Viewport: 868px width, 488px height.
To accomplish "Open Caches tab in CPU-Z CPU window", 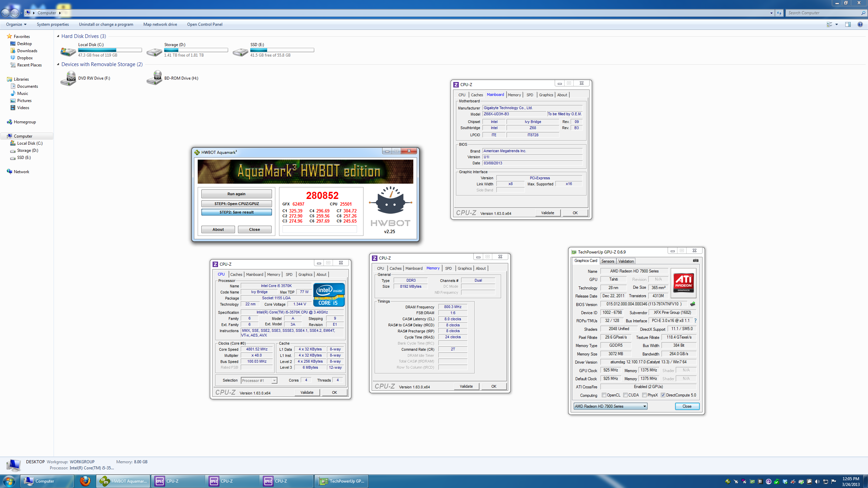I will (x=236, y=274).
